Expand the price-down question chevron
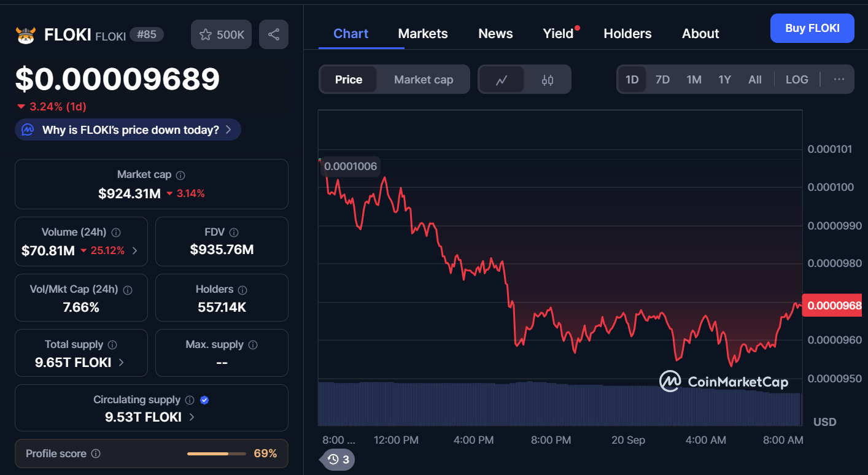 click(228, 129)
